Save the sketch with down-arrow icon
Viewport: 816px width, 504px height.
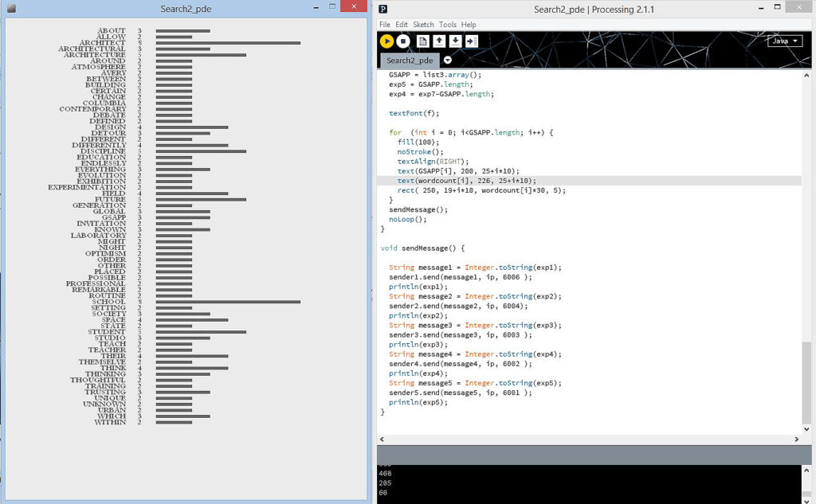coord(455,41)
